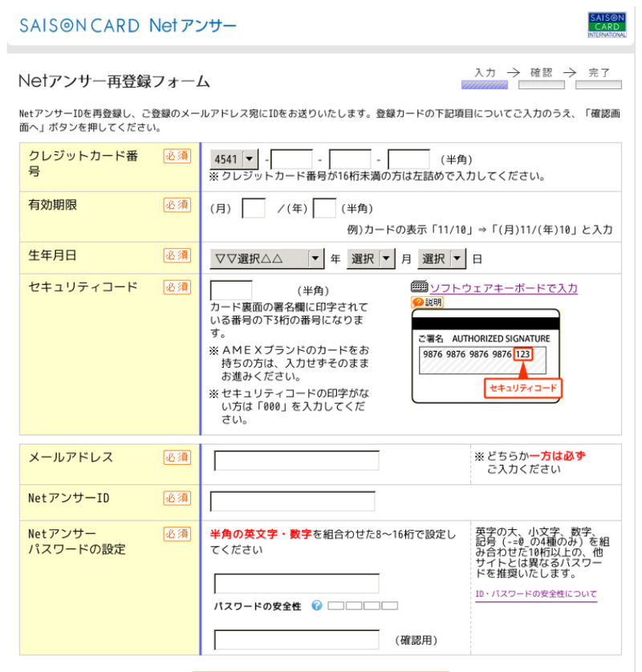Click the password strength help question icon
The width and height of the screenshot is (642, 672).
tap(316, 605)
